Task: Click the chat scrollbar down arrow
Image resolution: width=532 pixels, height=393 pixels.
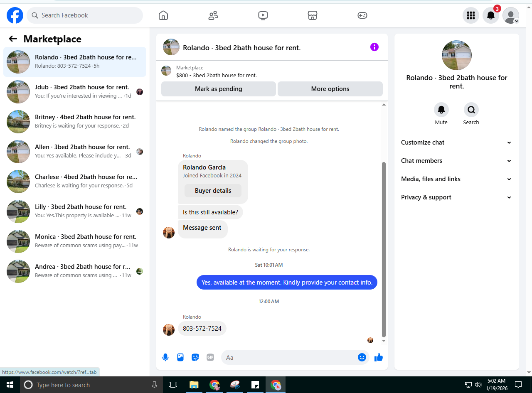Action: pyautogui.click(x=384, y=341)
